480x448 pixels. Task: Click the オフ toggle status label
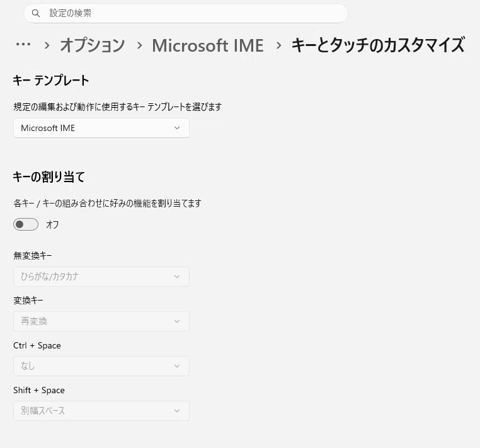[x=52, y=225]
